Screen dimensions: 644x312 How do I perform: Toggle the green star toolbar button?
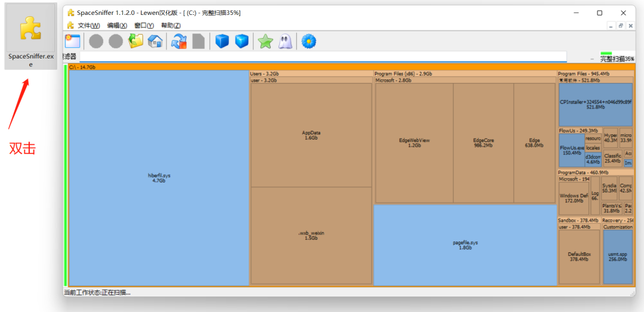[265, 41]
